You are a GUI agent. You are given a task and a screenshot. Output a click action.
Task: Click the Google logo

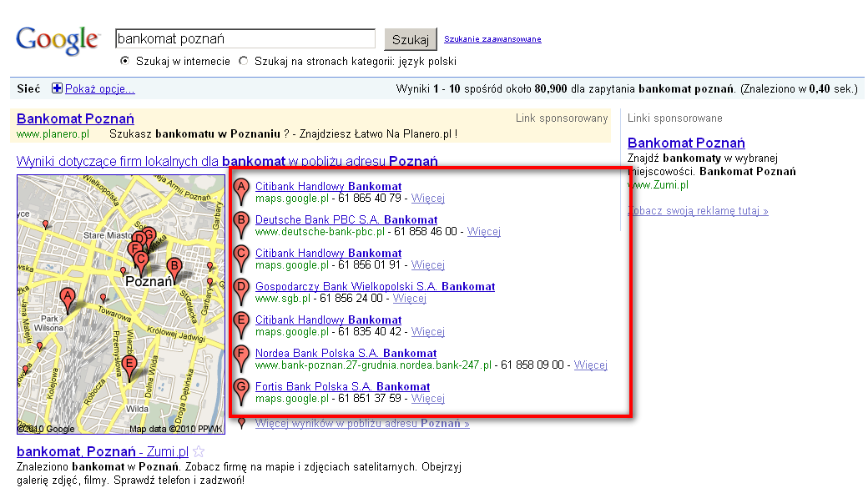pyautogui.click(x=58, y=40)
